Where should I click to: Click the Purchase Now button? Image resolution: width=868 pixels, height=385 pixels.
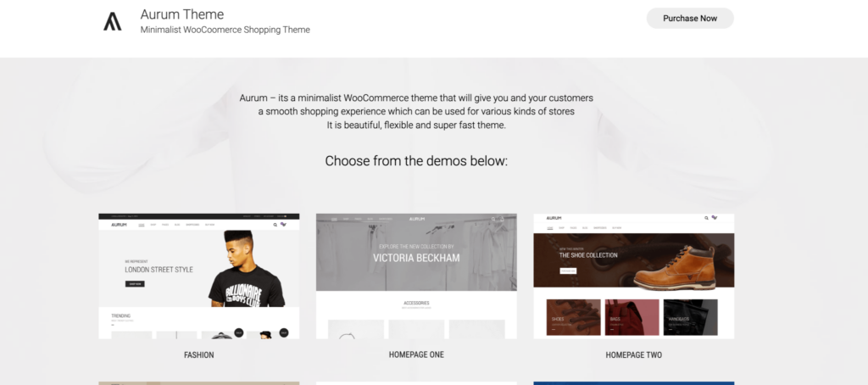click(x=690, y=19)
